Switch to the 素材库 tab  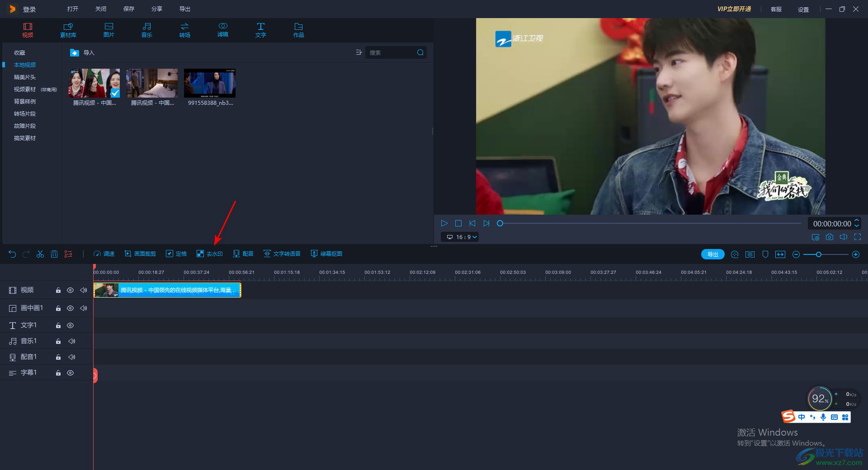coord(68,30)
